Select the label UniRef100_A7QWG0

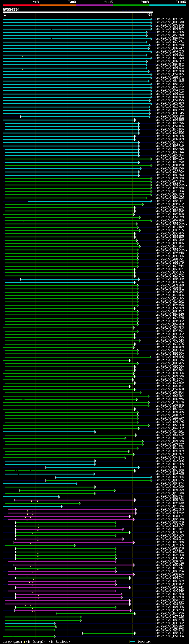click(170, 383)
